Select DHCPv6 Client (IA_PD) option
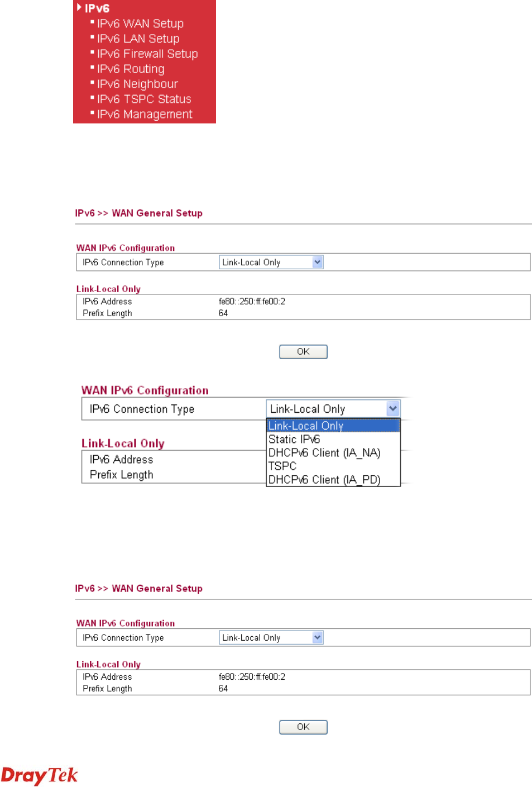This screenshot has width=532, height=787. pyautogui.click(x=324, y=479)
